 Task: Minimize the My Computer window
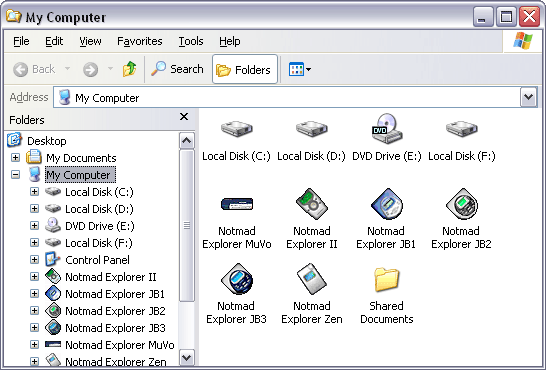pyautogui.click(x=483, y=16)
